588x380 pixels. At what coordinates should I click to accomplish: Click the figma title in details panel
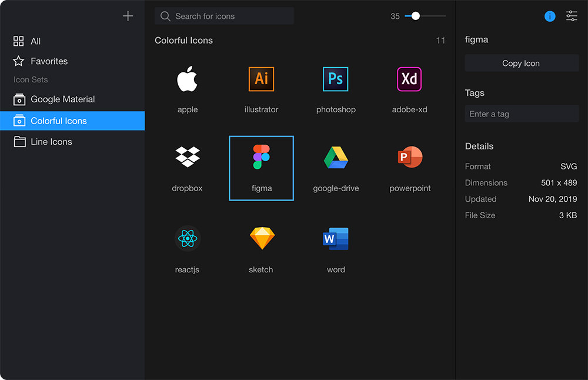(x=477, y=40)
